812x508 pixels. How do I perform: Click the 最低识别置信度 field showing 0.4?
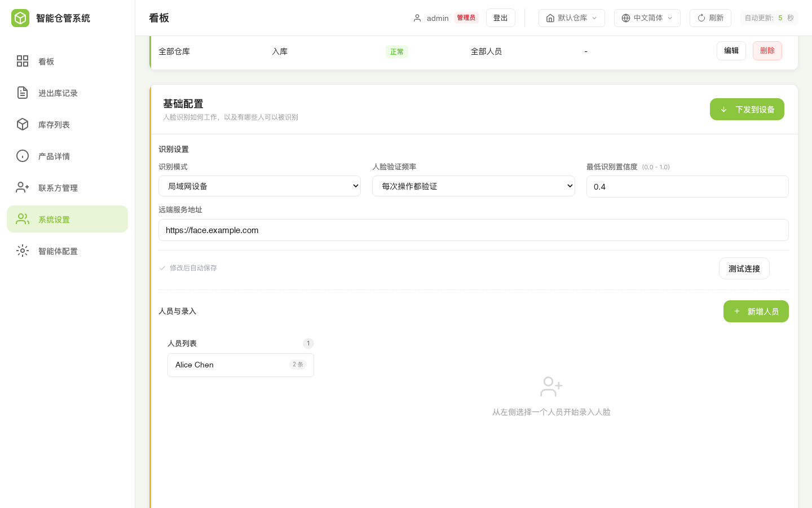click(x=687, y=187)
